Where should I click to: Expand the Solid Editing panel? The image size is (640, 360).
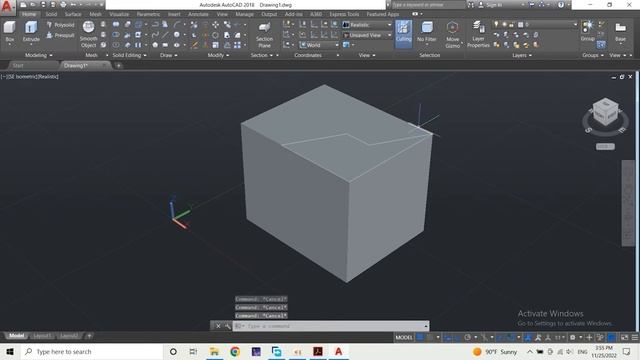click(129, 55)
